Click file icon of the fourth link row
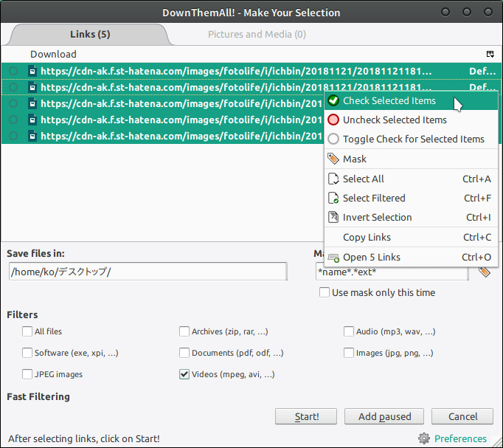503x448 pixels. click(32, 120)
